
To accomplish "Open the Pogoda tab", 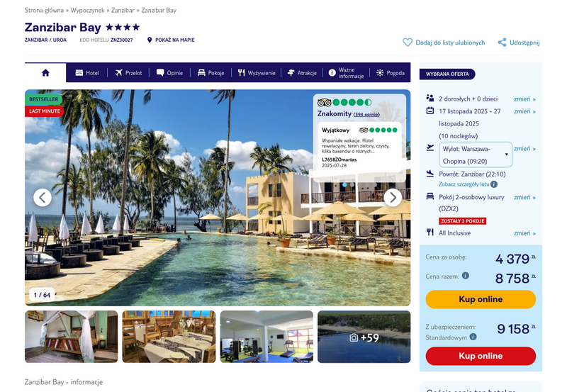I will point(391,73).
